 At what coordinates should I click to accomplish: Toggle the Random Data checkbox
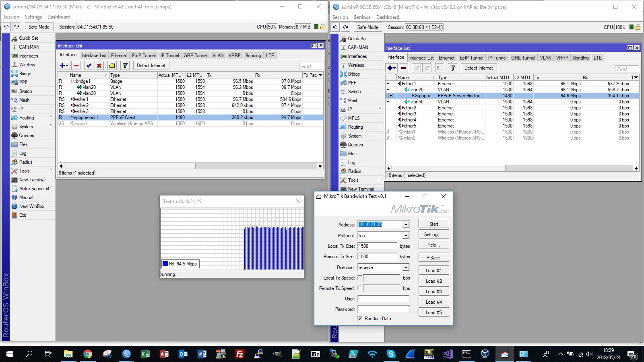click(x=360, y=318)
